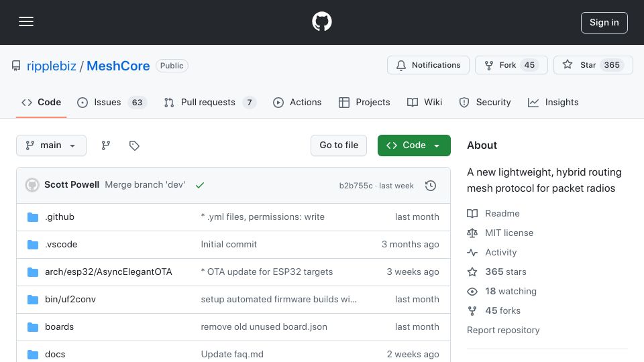Open '* .yml files, permissions: write' commit
644x362 pixels.
point(263,217)
